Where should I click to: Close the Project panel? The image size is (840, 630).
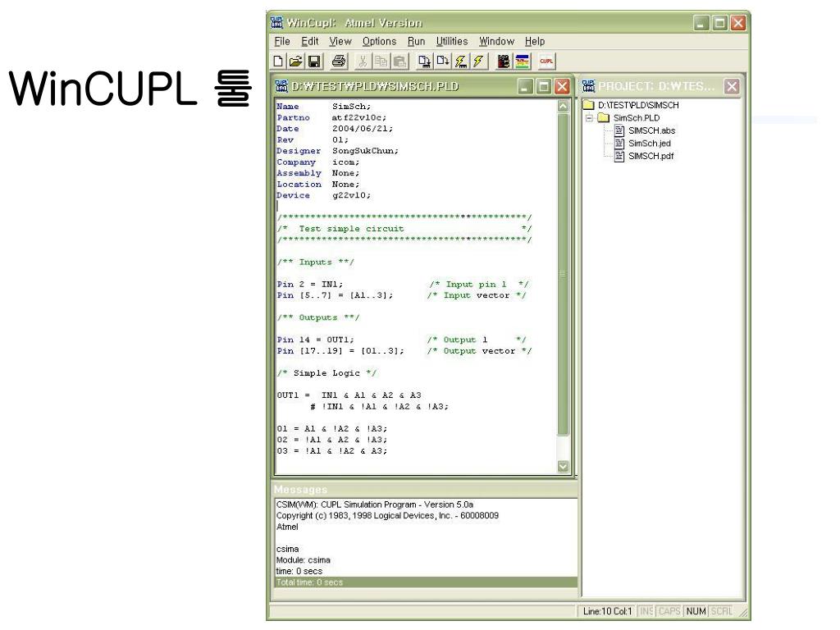pyautogui.click(x=732, y=86)
